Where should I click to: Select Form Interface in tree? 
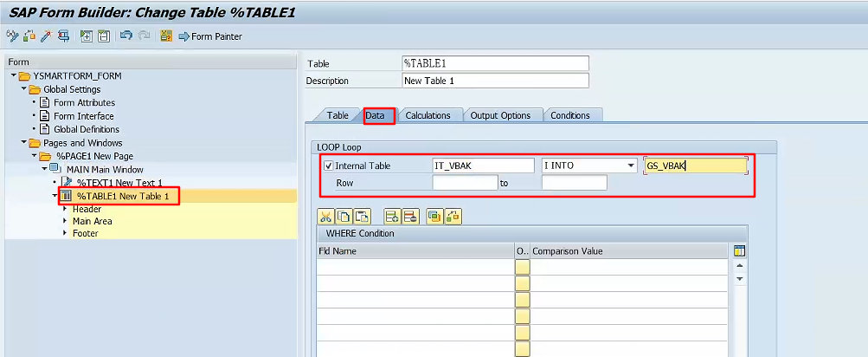(84, 116)
